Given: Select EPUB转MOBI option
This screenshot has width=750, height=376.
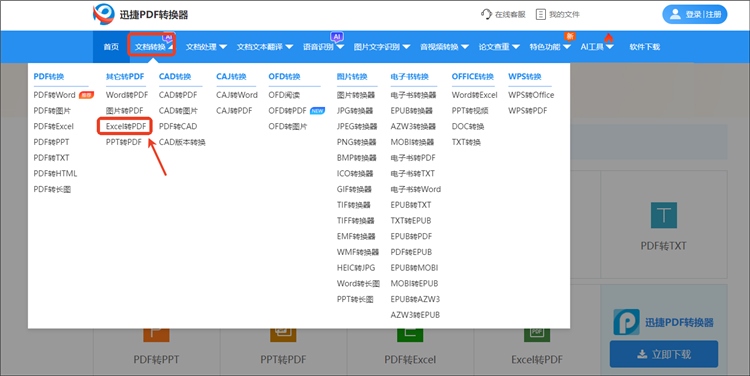Looking at the screenshot, I should (414, 268).
